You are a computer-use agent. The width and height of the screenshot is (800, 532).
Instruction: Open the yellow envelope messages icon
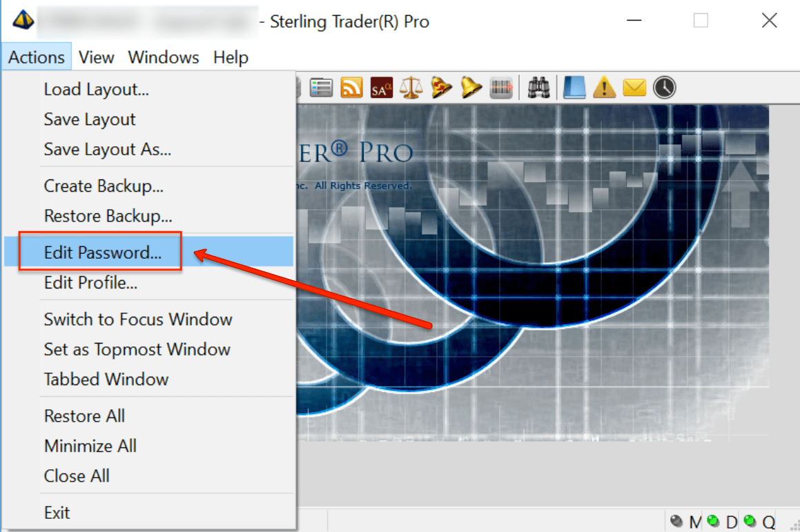[634, 88]
